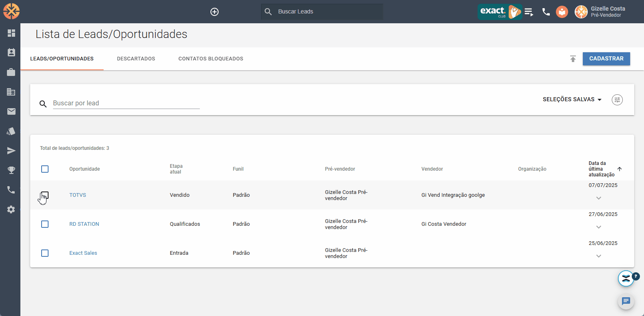Sort by Etapa atual column header
Screen dimensions: 644x316
point(176,169)
